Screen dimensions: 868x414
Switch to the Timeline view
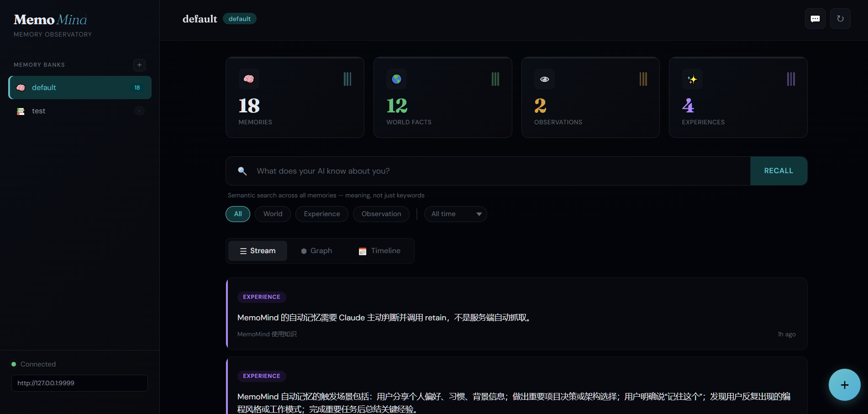(379, 250)
